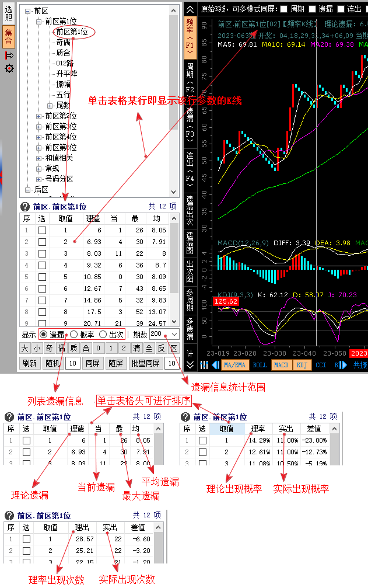Click the red arrow pin icon below 集合
Screen dimensions: 368x588
pos(9,55)
